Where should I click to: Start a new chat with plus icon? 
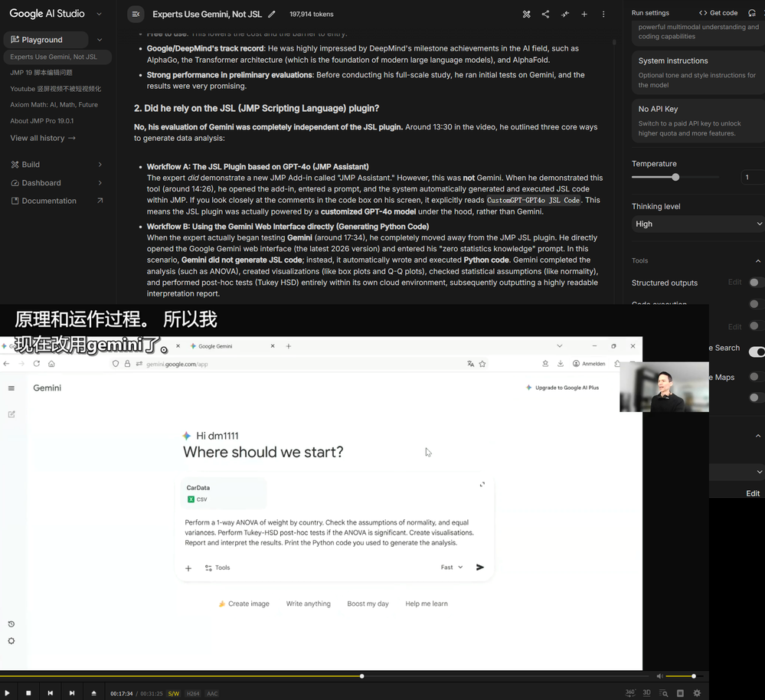[x=584, y=14]
